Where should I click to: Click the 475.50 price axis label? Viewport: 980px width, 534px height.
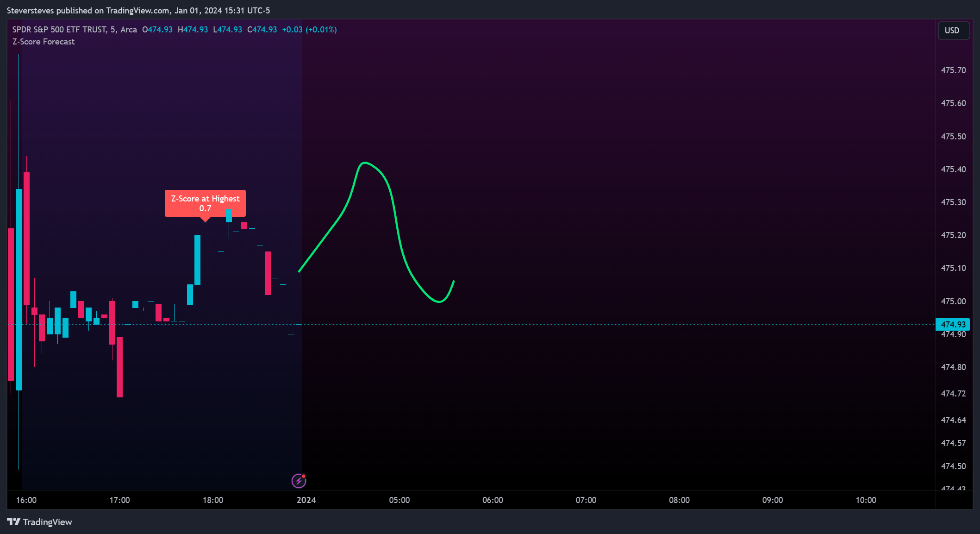pyautogui.click(x=954, y=137)
